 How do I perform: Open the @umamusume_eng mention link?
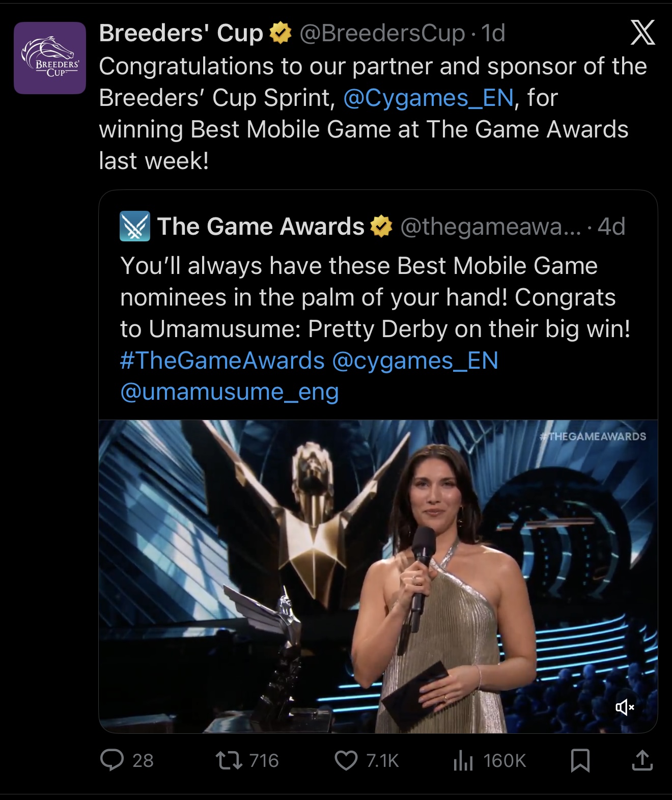230,392
